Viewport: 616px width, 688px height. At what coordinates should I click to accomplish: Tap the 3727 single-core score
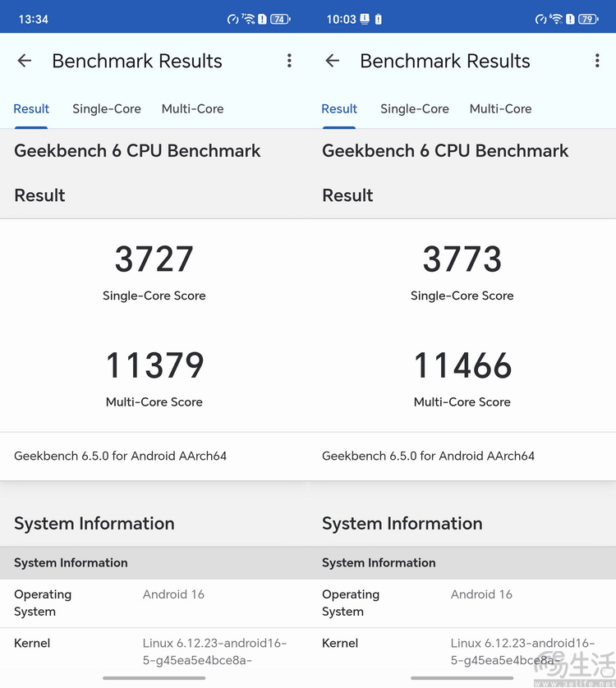[x=154, y=259]
